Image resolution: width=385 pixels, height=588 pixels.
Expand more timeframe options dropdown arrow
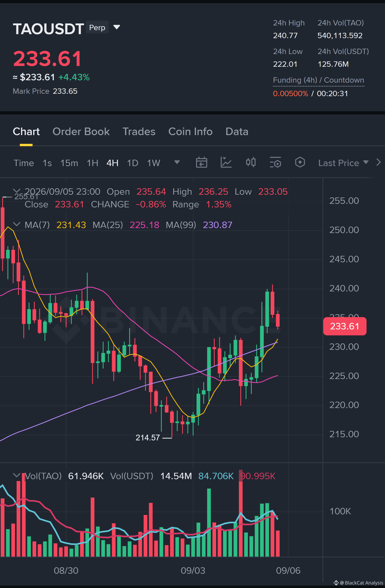177,162
